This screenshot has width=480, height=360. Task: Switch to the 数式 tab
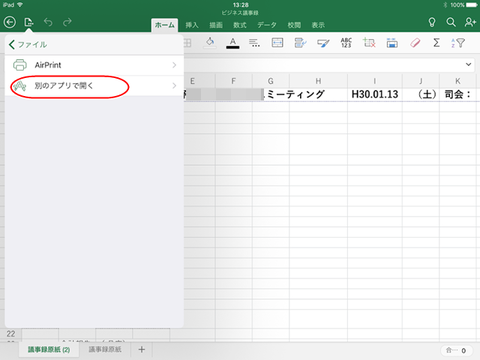240,25
